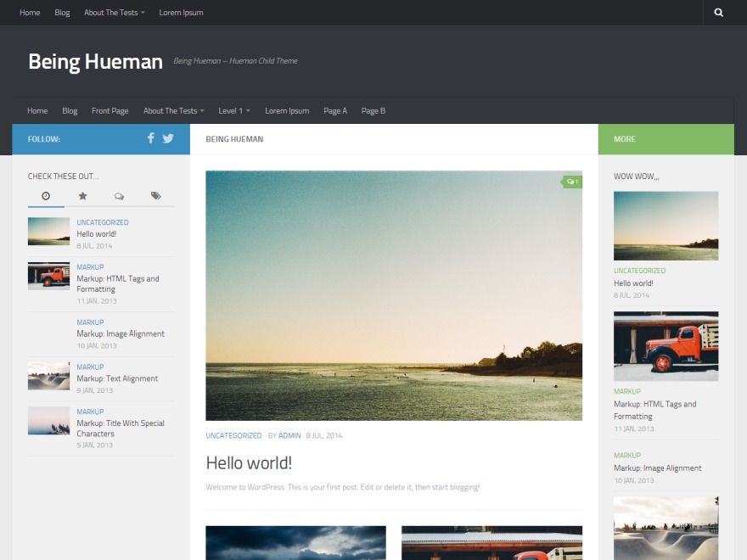Viewport: 747px width, 560px height.
Task: Open the About The Tests navigation dropdown
Action: coord(171,110)
